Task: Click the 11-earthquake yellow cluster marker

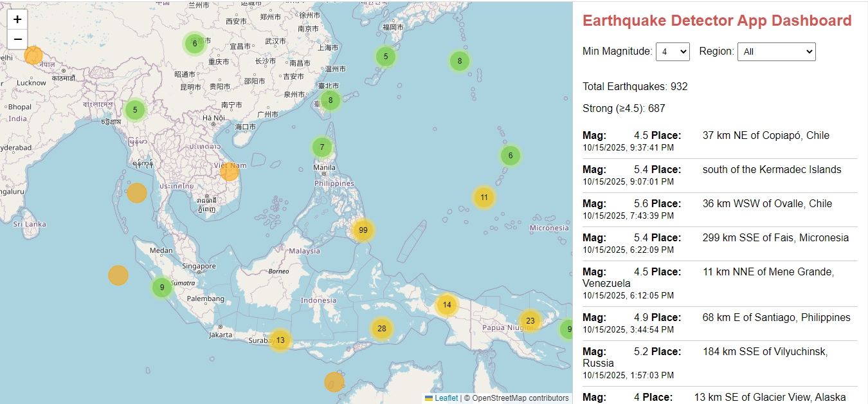Action: coord(484,197)
